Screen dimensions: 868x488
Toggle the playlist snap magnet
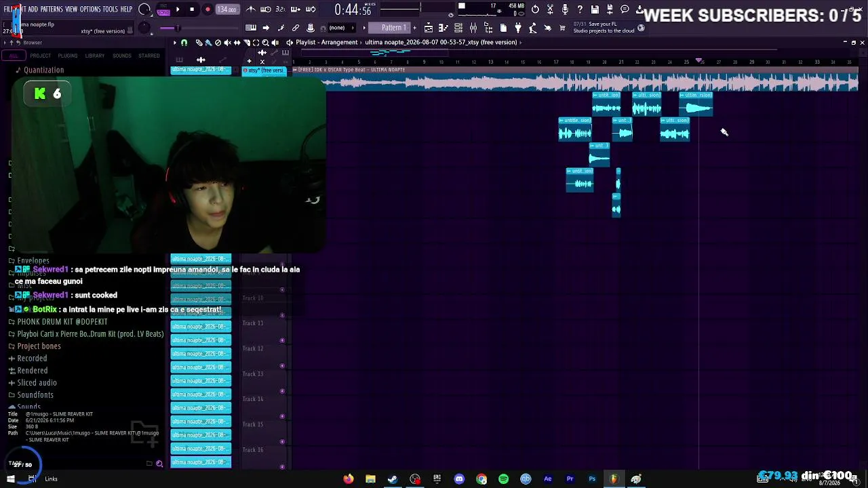[184, 42]
